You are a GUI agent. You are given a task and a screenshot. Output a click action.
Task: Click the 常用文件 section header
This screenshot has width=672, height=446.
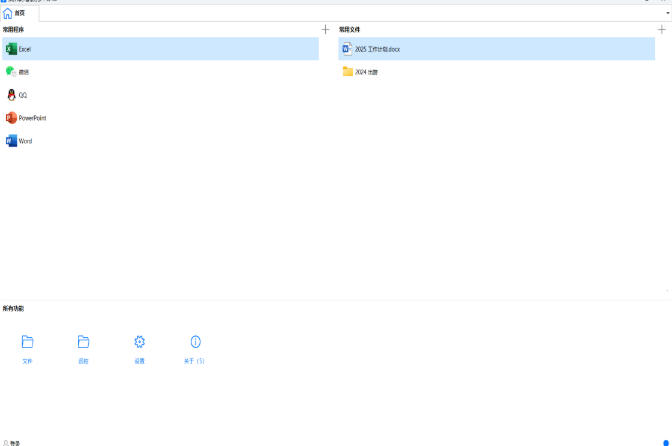tap(350, 30)
